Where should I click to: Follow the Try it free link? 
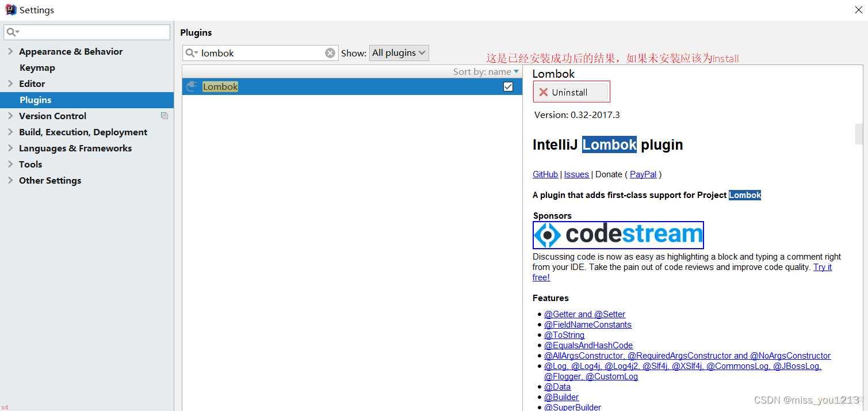[x=823, y=267]
